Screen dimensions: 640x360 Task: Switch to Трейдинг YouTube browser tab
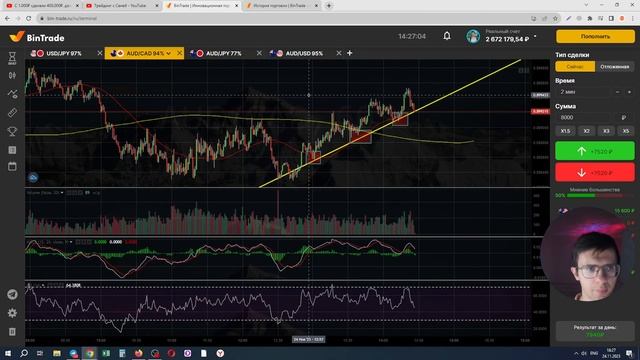(x=121, y=6)
